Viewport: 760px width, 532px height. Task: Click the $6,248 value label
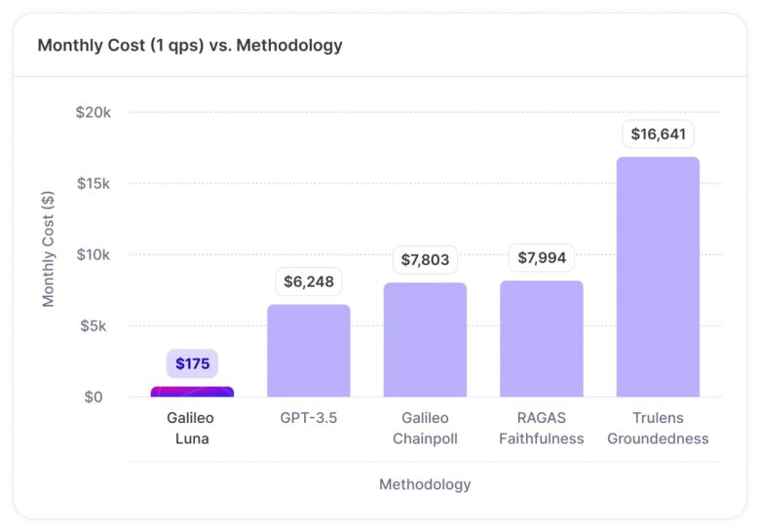[x=309, y=282]
